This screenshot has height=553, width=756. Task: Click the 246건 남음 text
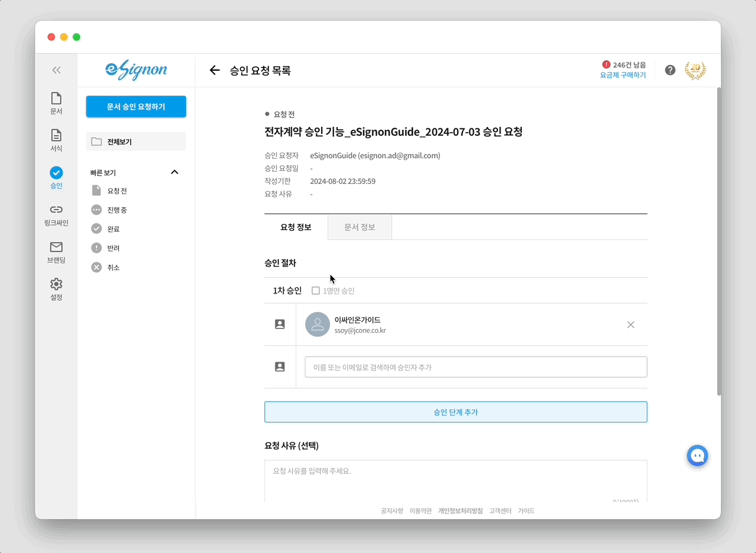[x=630, y=64]
